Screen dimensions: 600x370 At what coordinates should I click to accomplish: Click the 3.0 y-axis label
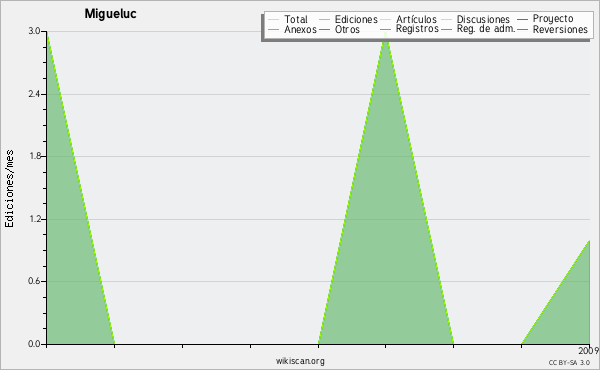[34, 31]
